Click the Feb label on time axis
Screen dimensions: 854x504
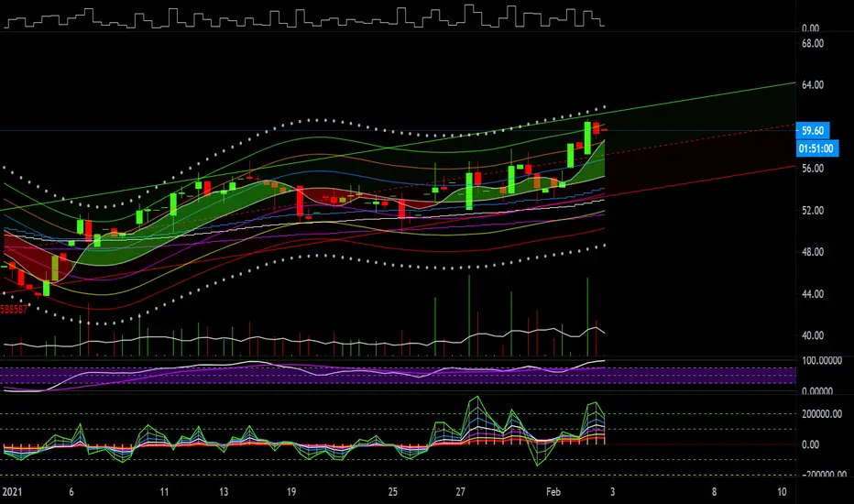[553, 492]
